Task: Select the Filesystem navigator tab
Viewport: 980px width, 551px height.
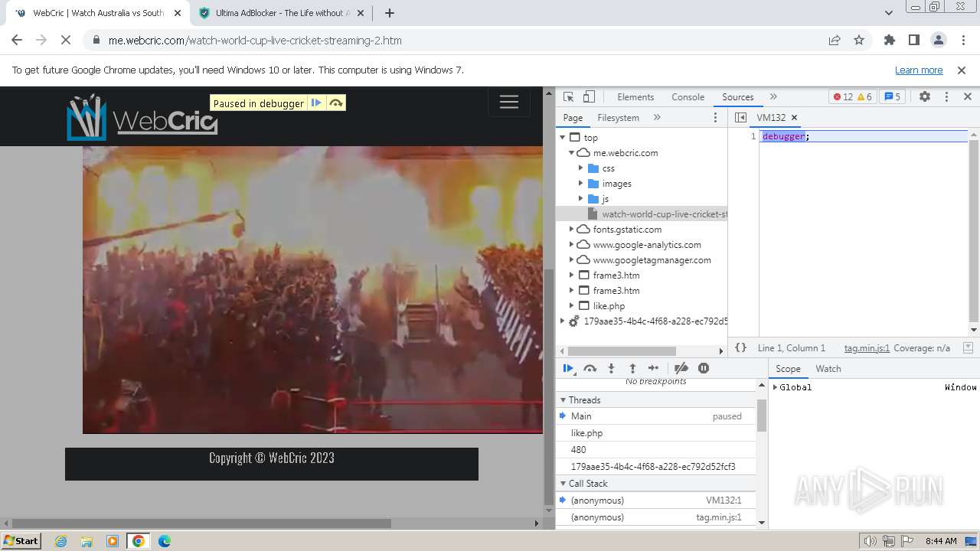Action: [618, 118]
